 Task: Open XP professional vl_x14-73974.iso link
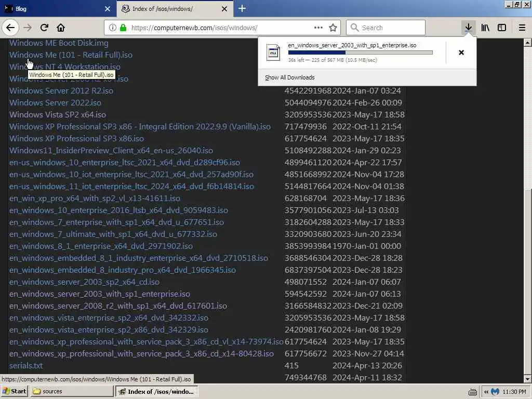point(146,342)
